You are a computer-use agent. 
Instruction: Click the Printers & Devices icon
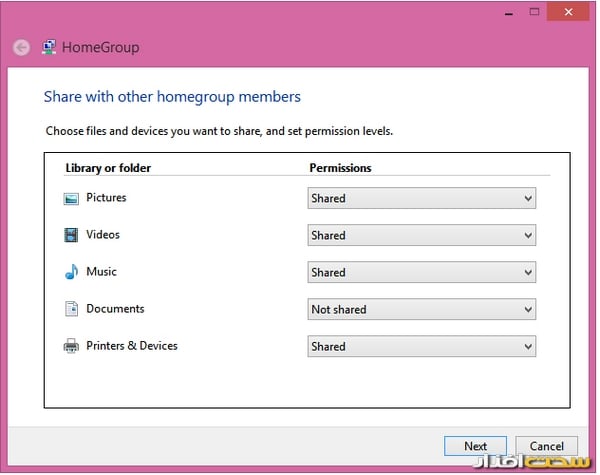pyautogui.click(x=71, y=346)
